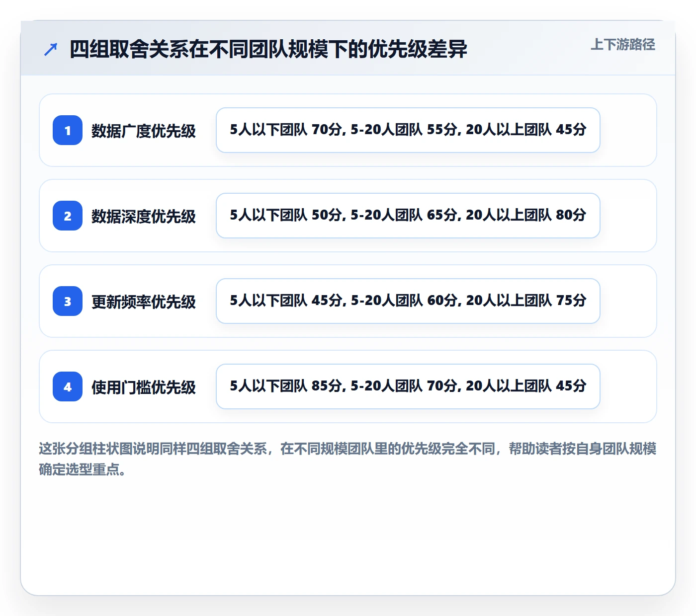Viewport: 696px width, 616px height.
Task: Open the 上下游路径 link in the header
Action: click(623, 45)
